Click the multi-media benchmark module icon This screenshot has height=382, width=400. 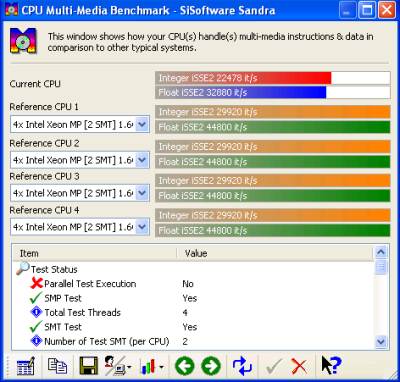click(23, 41)
